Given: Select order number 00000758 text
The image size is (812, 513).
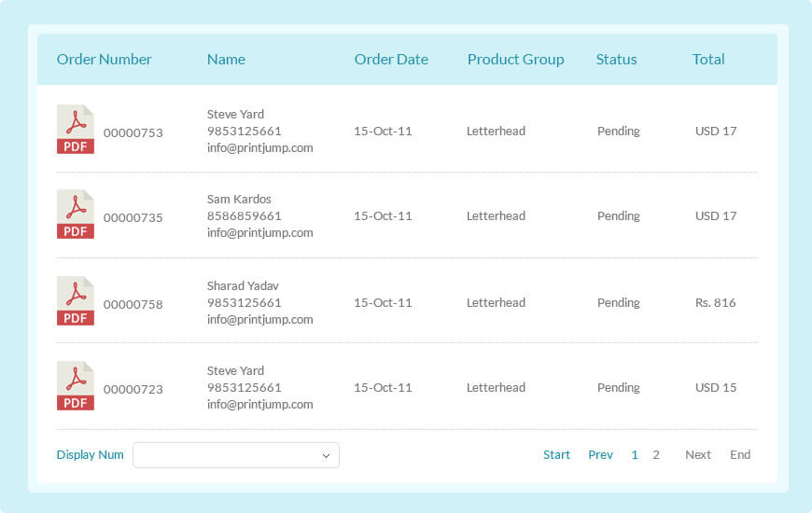Looking at the screenshot, I should coord(133,304).
